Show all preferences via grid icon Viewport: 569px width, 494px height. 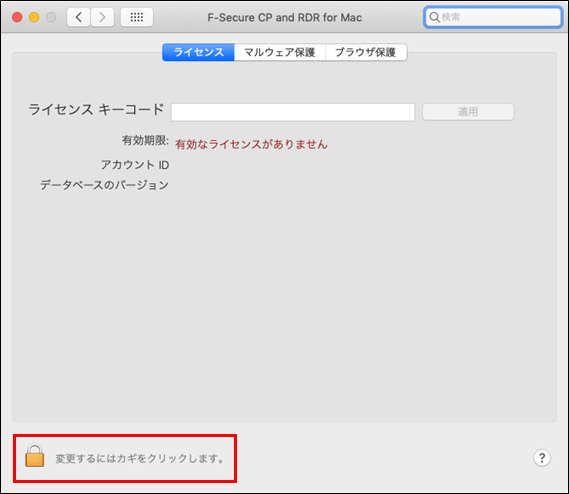tap(137, 17)
